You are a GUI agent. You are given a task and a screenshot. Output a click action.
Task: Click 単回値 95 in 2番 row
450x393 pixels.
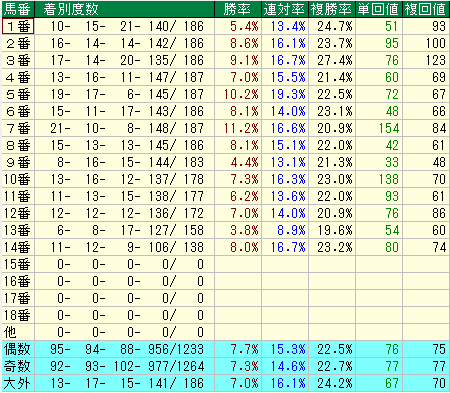[x=392, y=43]
